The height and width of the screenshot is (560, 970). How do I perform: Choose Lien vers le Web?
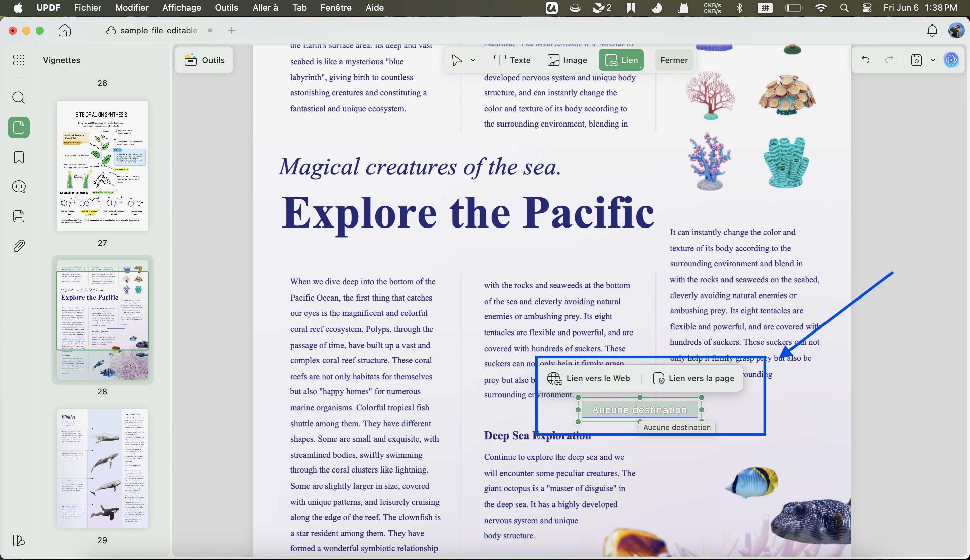tap(589, 379)
